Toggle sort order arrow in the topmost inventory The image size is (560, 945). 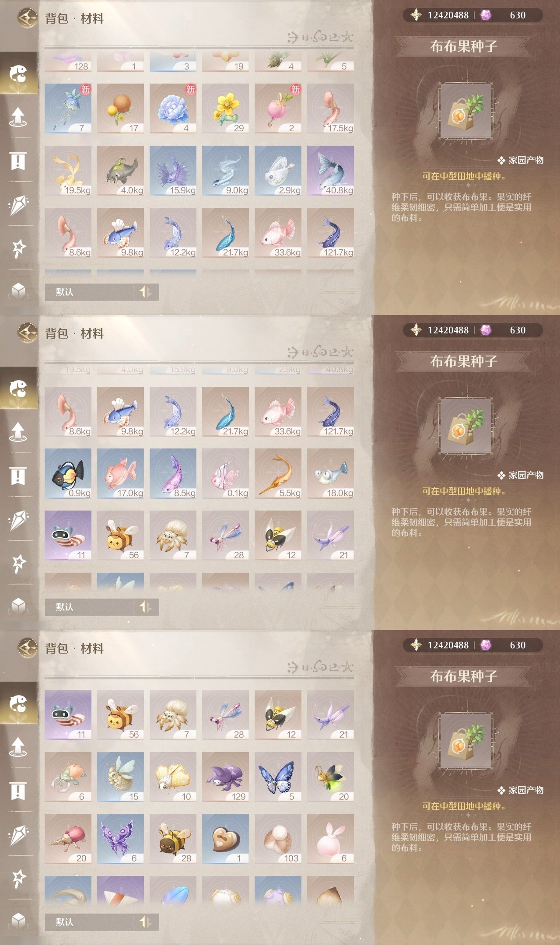tap(145, 292)
